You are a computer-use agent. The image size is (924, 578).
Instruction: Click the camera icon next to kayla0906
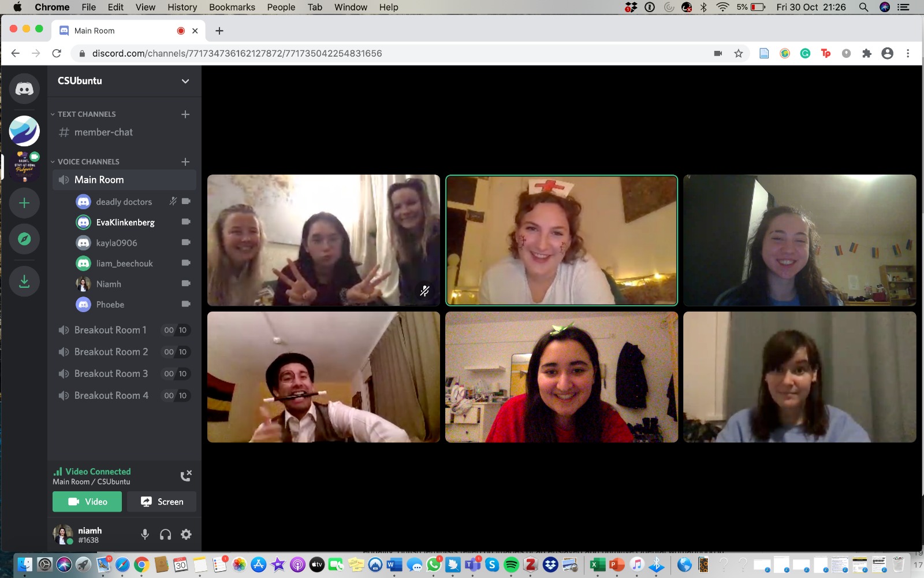(186, 242)
